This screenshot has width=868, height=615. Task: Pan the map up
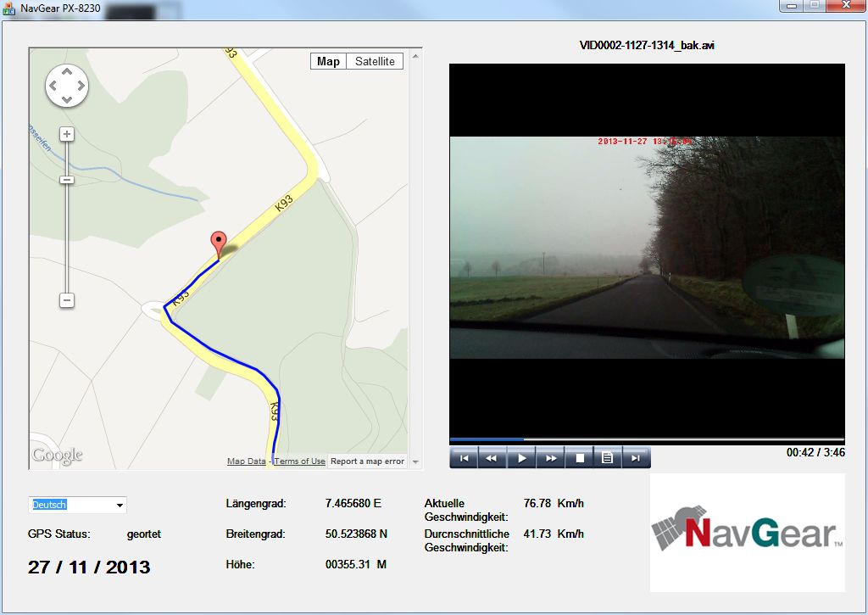(x=67, y=72)
